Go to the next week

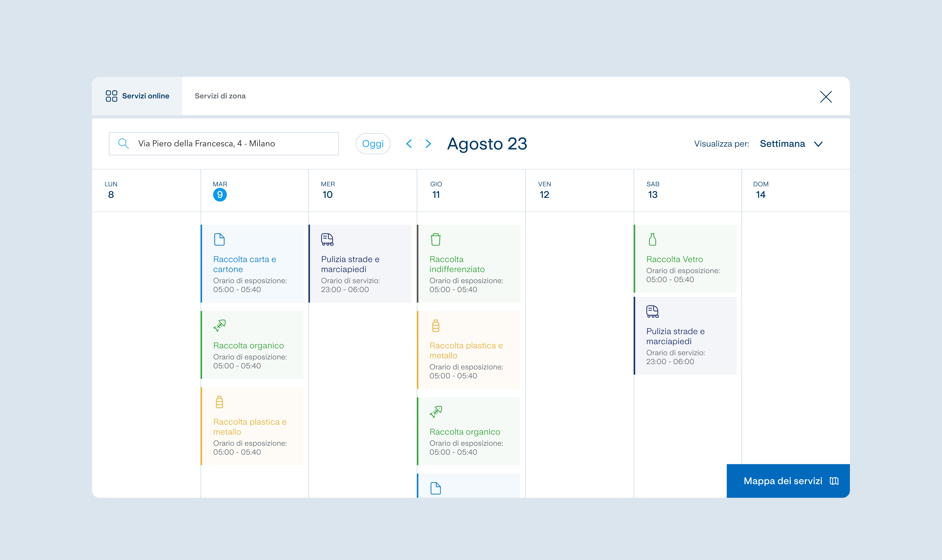(x=428, y=143)
